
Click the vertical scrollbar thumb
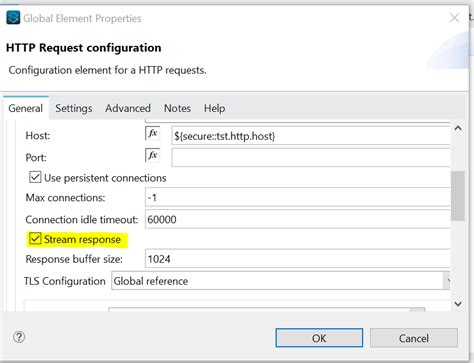point(458,196)
